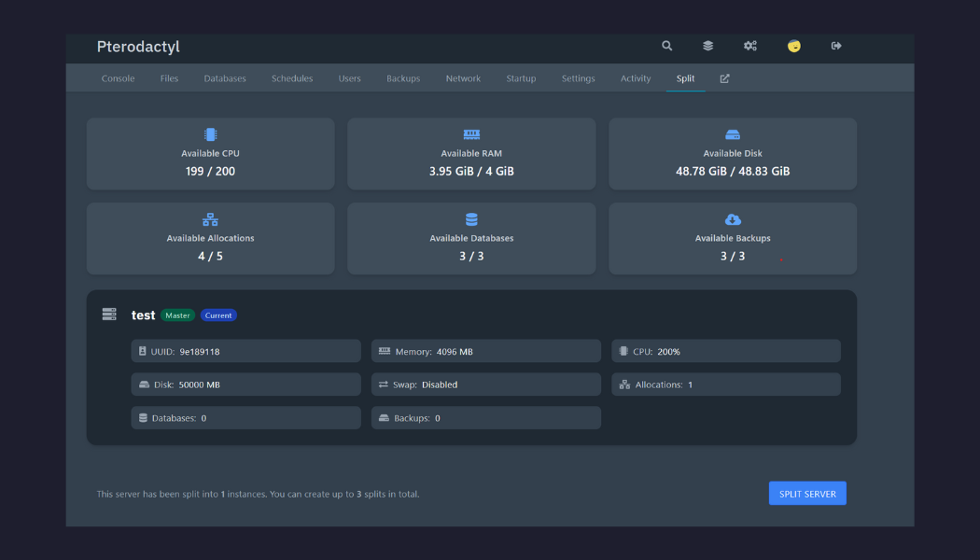Viewport: 980px width, 560px height.
Task: Click the Available RAM label
Action: pos(471,153)
